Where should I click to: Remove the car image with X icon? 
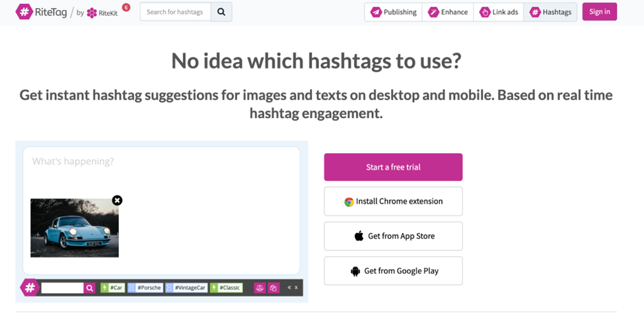(x=117, y=200)
